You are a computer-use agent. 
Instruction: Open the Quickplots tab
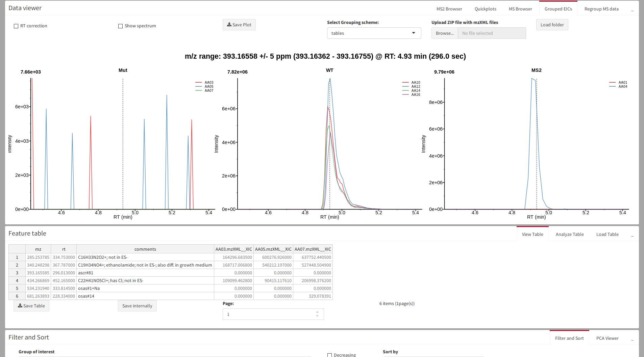coord(485,9)
